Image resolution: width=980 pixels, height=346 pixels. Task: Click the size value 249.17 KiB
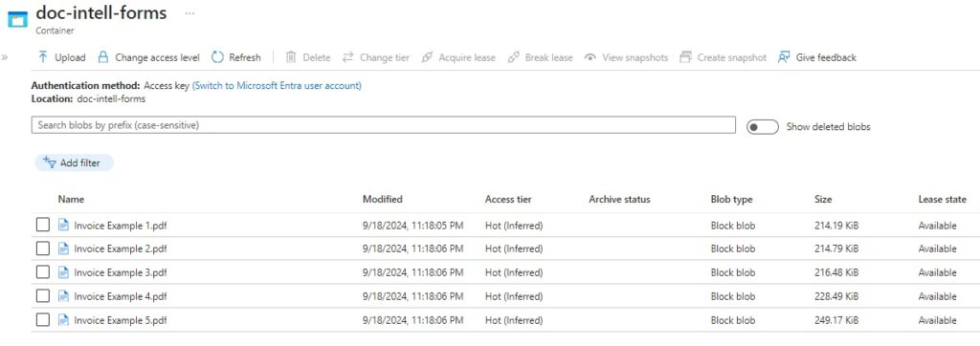click(x=836, y=320)
